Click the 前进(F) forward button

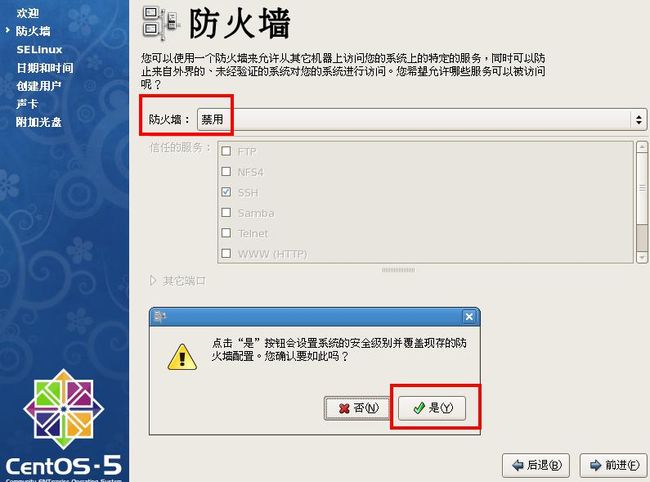(614, 465)
